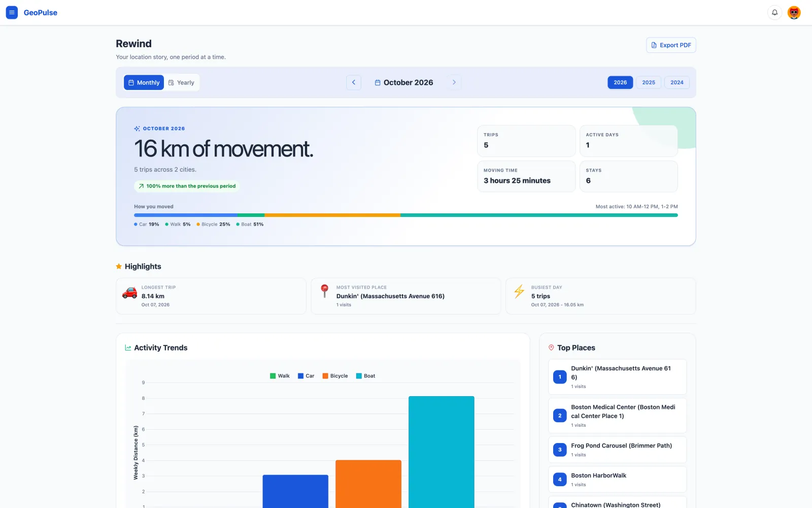Toggle the Bicycle series in chart legend

click(335, 376)
